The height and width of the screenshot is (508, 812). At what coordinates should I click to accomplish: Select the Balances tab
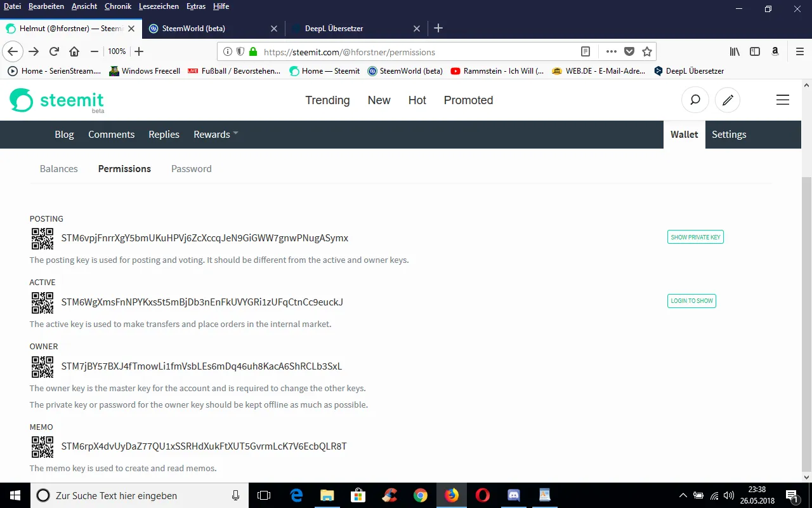tap(59, 169)
